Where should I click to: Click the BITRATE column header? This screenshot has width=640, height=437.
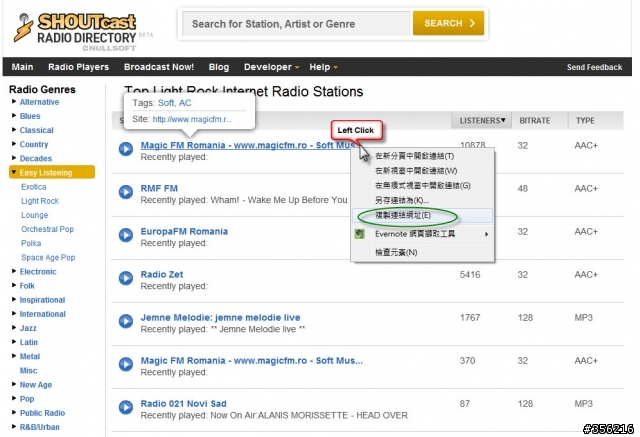pyautogui.click(x=535, y=120)
